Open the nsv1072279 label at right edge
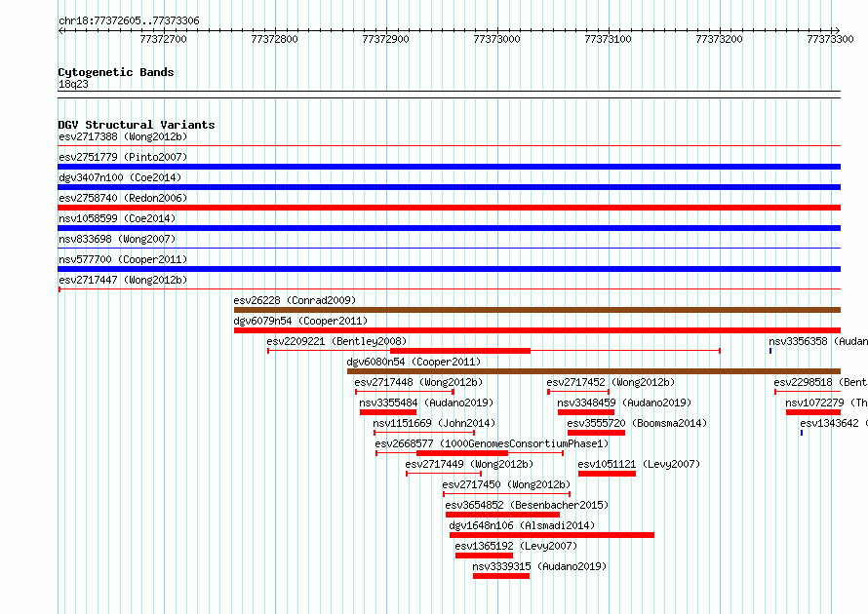The image size is (868, 614). tap(826, 403)
